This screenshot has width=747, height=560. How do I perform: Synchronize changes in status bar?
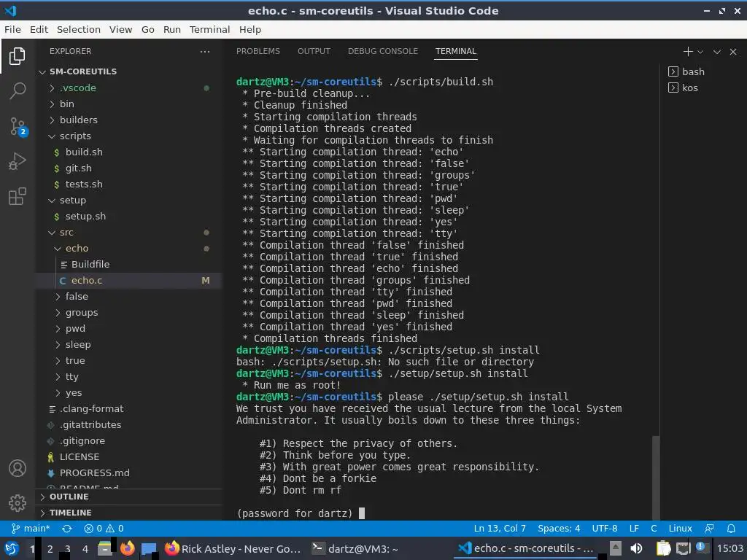point(66,529)
